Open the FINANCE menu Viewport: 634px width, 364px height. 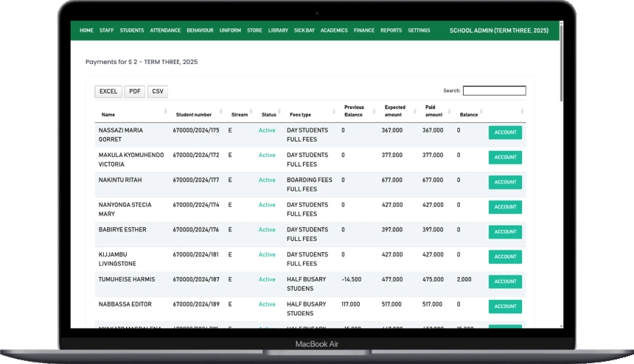click(x=364, y=30)
